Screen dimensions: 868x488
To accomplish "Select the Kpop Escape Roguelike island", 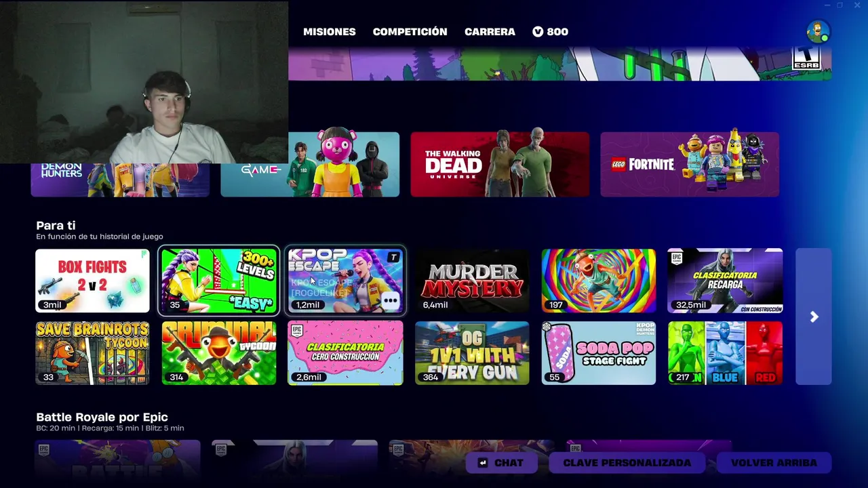I will pyautogui.click(x=345, y=281).
